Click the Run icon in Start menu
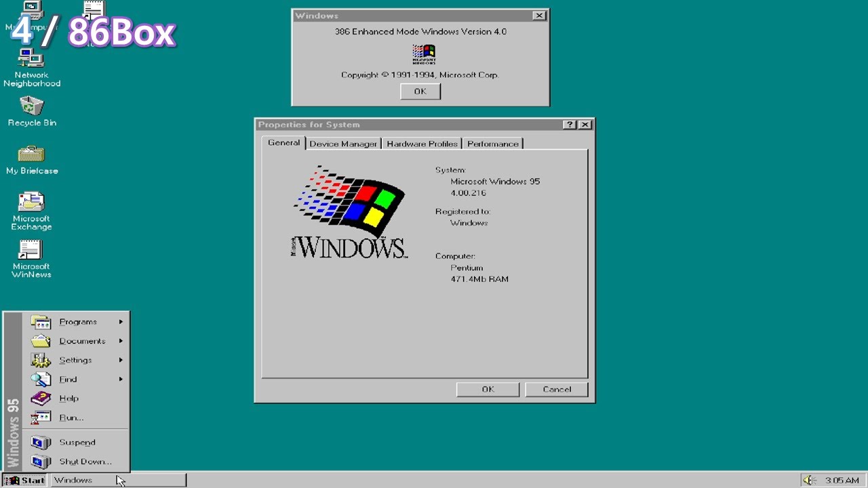This screenshot has width=868, height=488. point(41,418)
